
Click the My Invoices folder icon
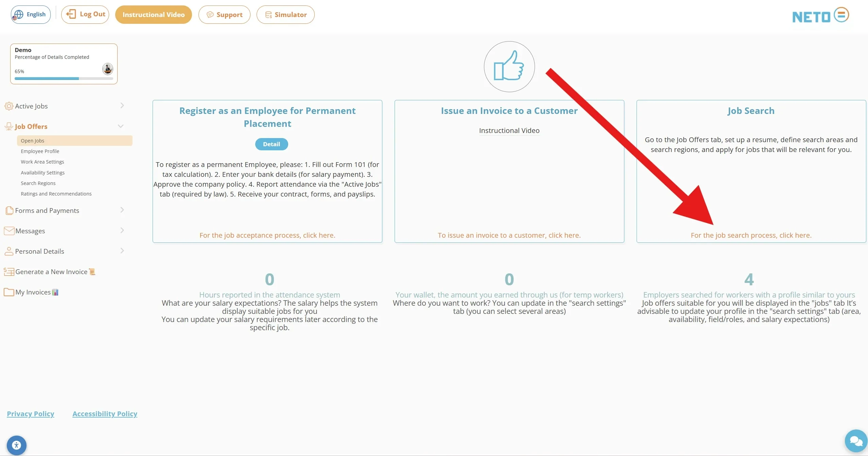coord(9,292)
